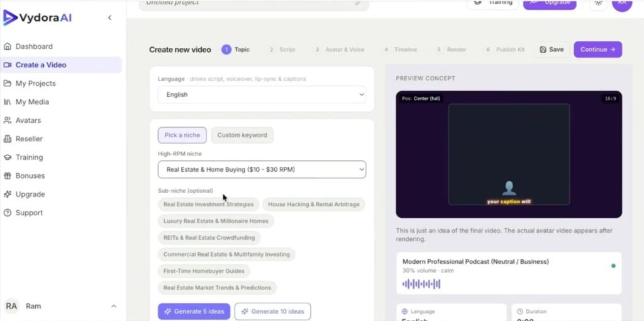Click the Continue button

tap(598, 49)
